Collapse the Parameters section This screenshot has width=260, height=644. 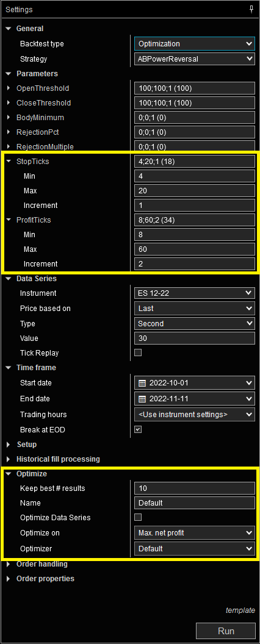(9, 74)
